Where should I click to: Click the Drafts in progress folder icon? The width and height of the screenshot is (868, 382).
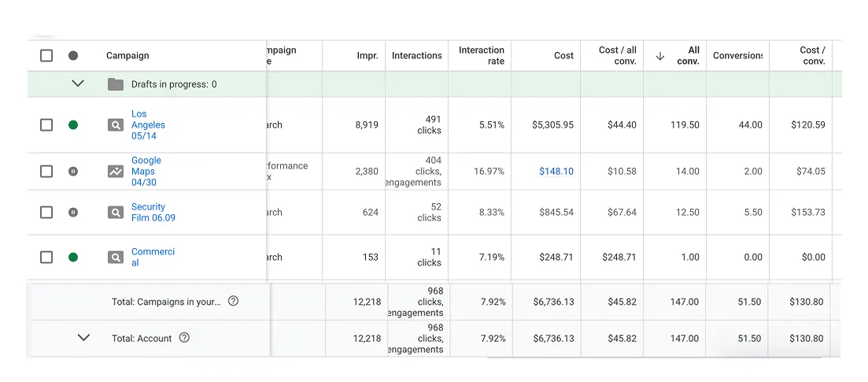116,84
